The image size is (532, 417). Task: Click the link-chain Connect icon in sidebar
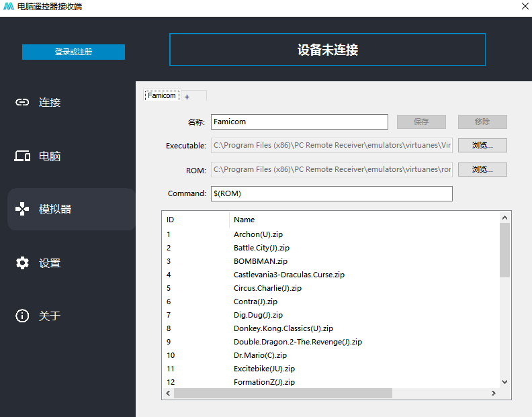[22, 102]
